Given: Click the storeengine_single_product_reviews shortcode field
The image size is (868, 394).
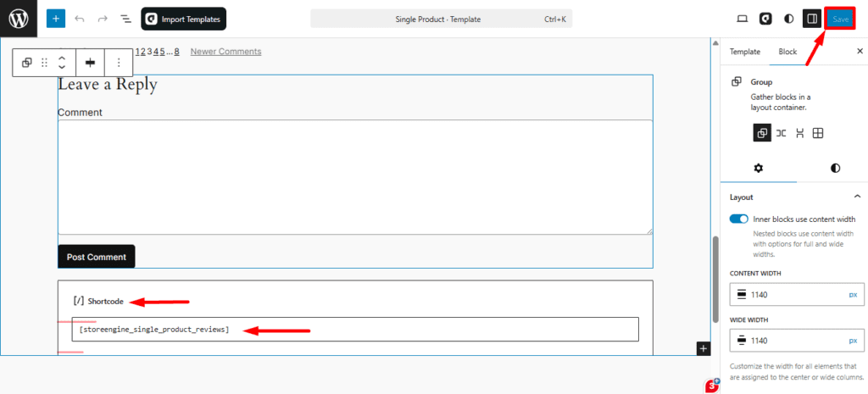Looking at the screenshot, I should [355, 330].
